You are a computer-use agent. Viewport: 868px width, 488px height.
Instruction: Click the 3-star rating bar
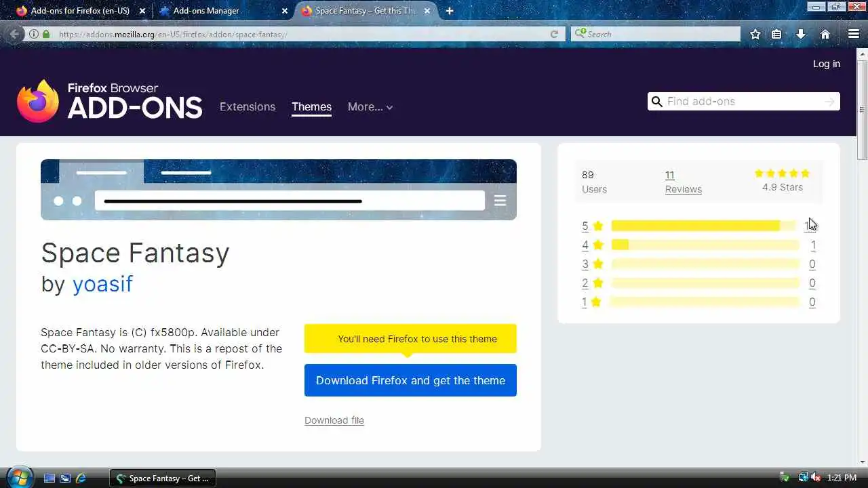pos(705,264)
